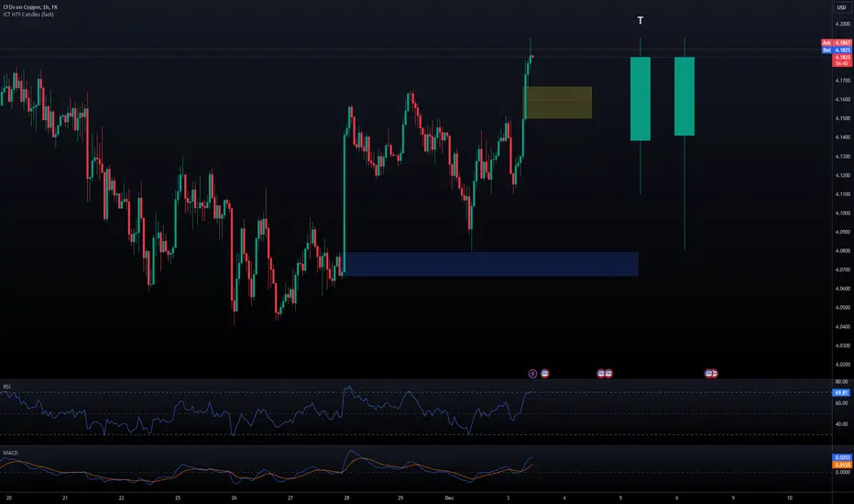
Task: Click the date label 28 on time axis
Action: coord(346,498)
